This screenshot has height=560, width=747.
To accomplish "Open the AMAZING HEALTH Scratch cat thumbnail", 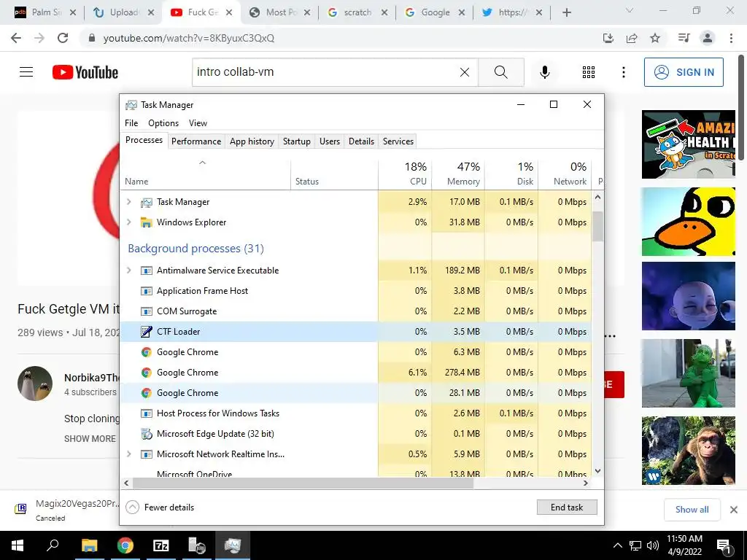I will (688, 144).
